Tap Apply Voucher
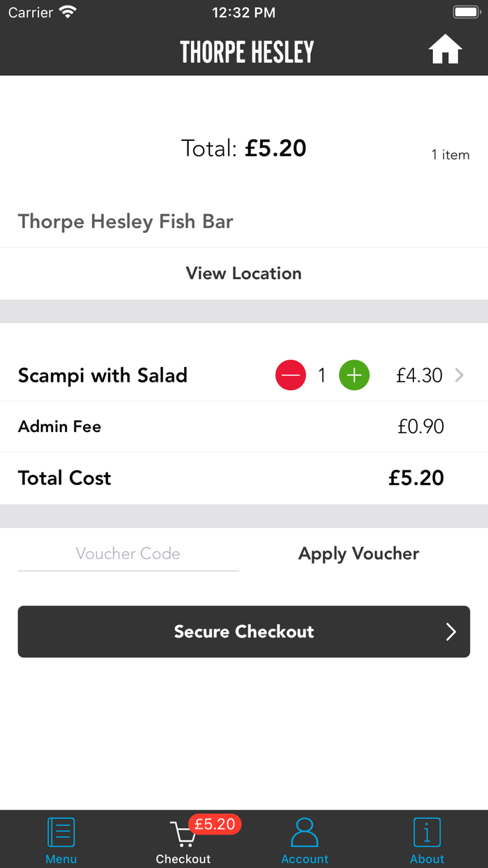This screenshot has height=868, width=488. (358, 553)
